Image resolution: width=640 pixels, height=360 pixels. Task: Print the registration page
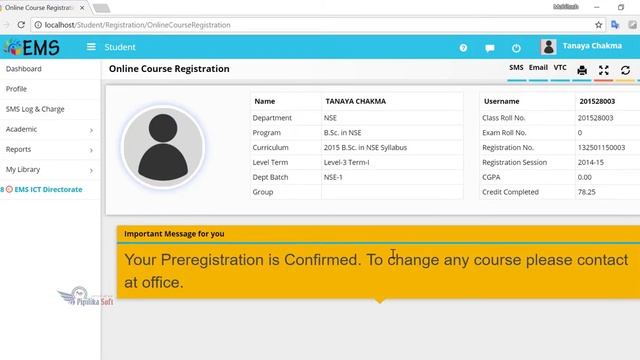click(582, 70)
